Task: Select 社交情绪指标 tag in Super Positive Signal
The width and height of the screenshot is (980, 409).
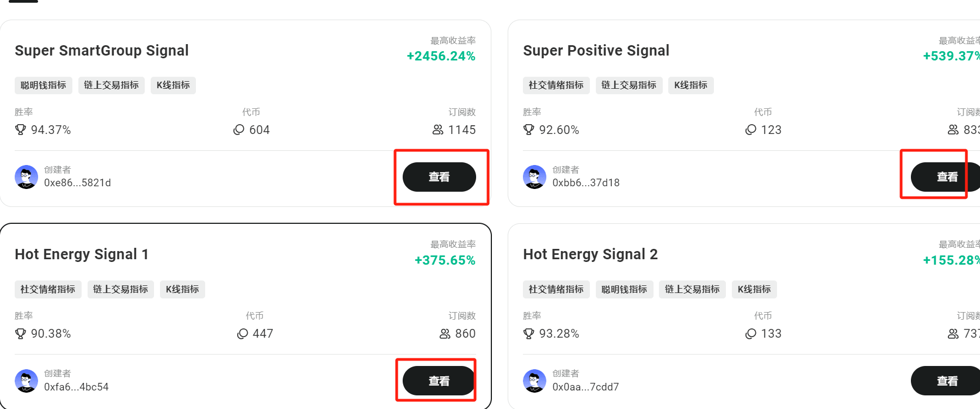Action: pyautogui.click(x=556, y=85)
